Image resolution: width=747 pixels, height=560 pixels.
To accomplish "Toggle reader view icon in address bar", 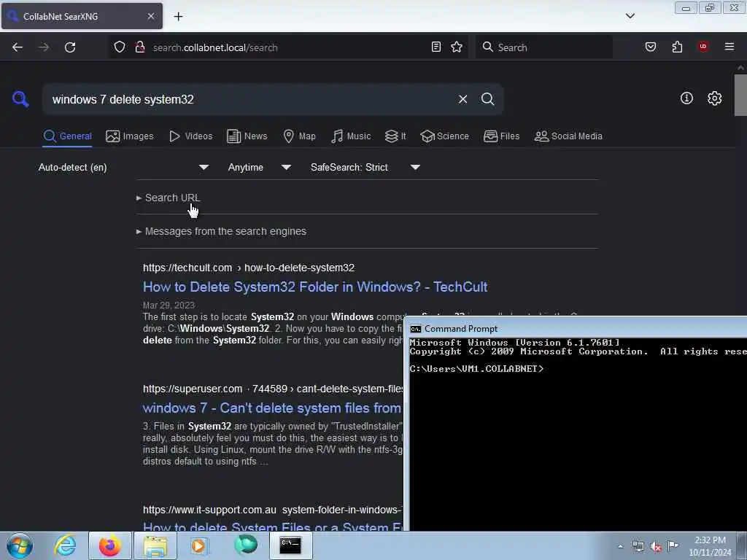I will (x=436, y=47).
